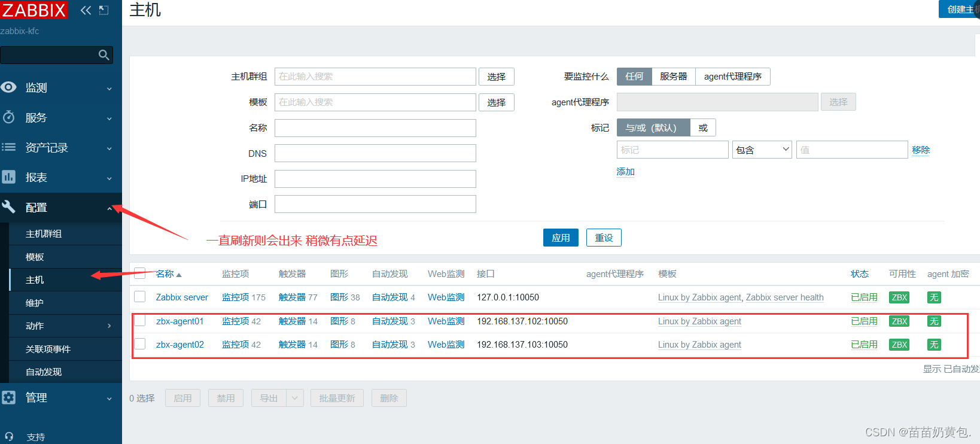
Task: Tick the select-all hosts checkbox
Action: (140, 273)
